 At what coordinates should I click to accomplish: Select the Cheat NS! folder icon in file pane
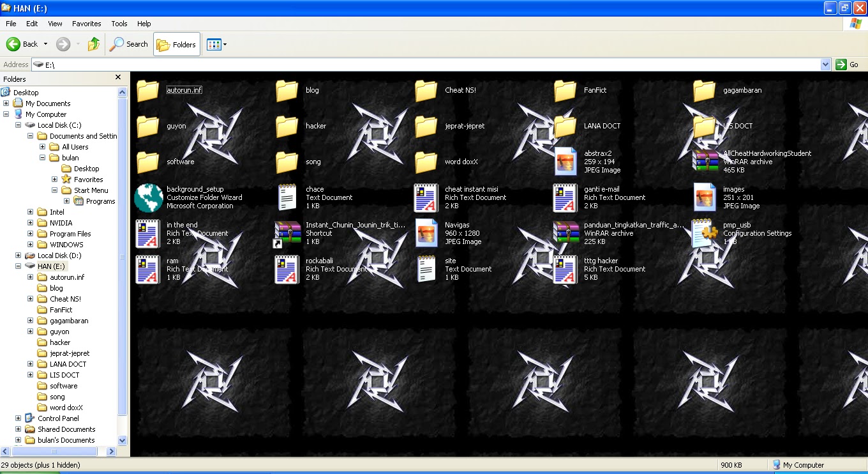click(x=426, y=91)
